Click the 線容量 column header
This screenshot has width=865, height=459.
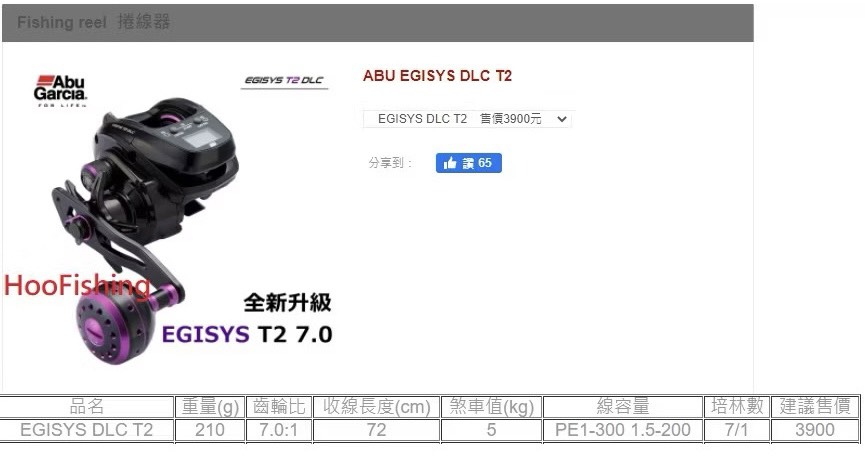[x=623, y=407]
